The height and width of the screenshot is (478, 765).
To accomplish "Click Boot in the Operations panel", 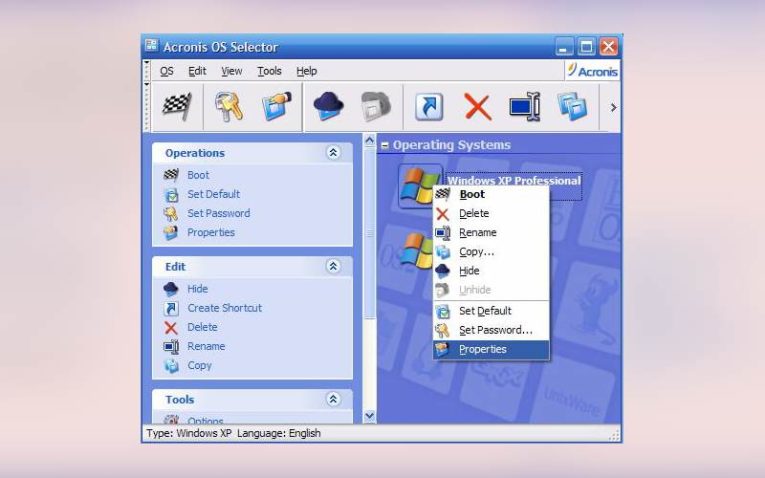I will point(198,175).
